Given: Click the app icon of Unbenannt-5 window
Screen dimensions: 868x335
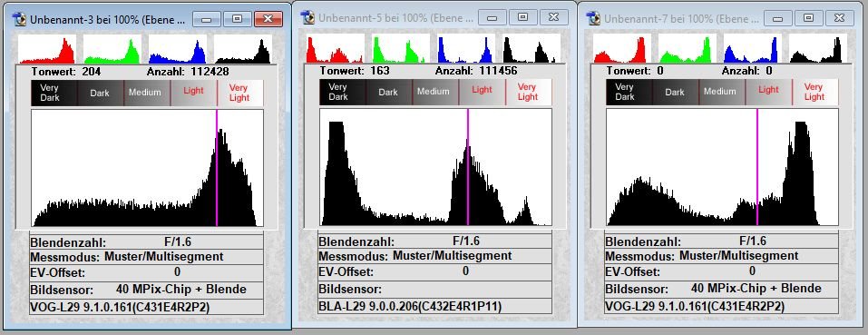Looking at the screenshot, I should 307,18.
